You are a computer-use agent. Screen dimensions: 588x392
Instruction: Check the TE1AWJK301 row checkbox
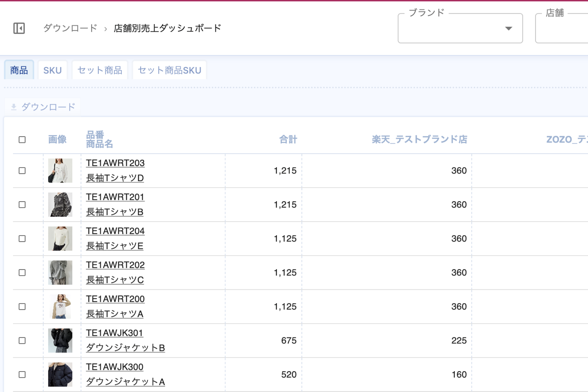(x=22, y=341)
